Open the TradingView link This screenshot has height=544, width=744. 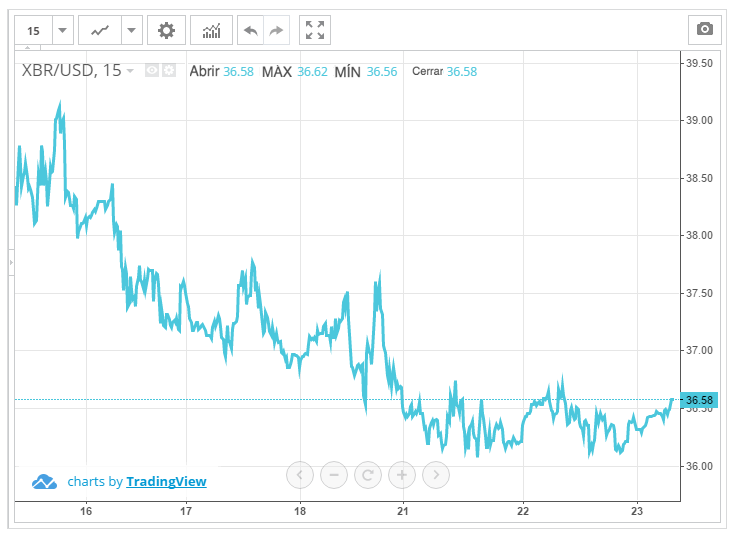click(166, 482)
